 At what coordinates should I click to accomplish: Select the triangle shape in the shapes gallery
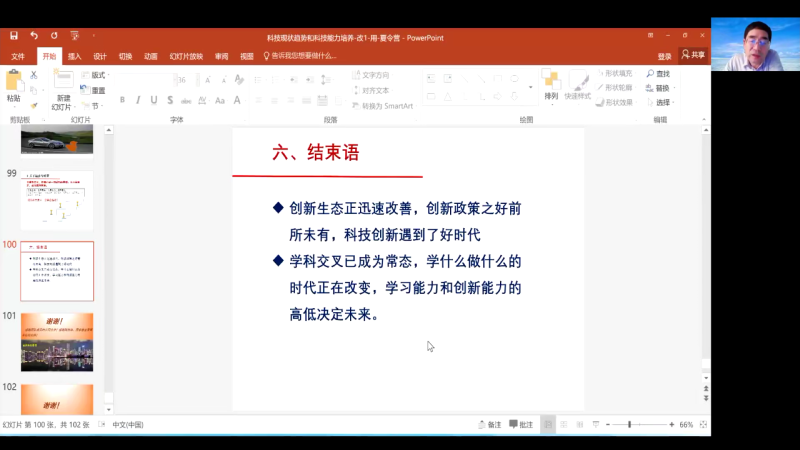point(447,96)
